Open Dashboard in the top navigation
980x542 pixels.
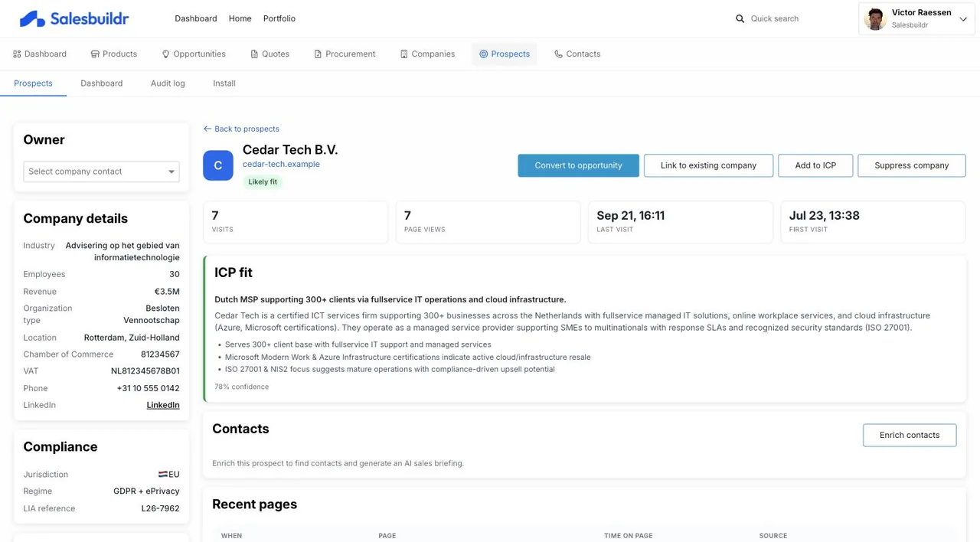196,18
